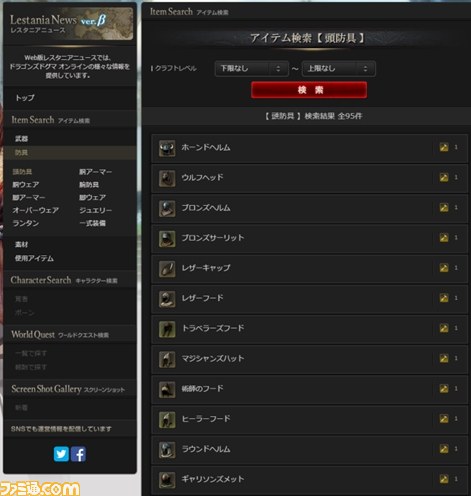
Task: Click the craft icon beside ブロンズヘルム
Action: tap(444, 208)
